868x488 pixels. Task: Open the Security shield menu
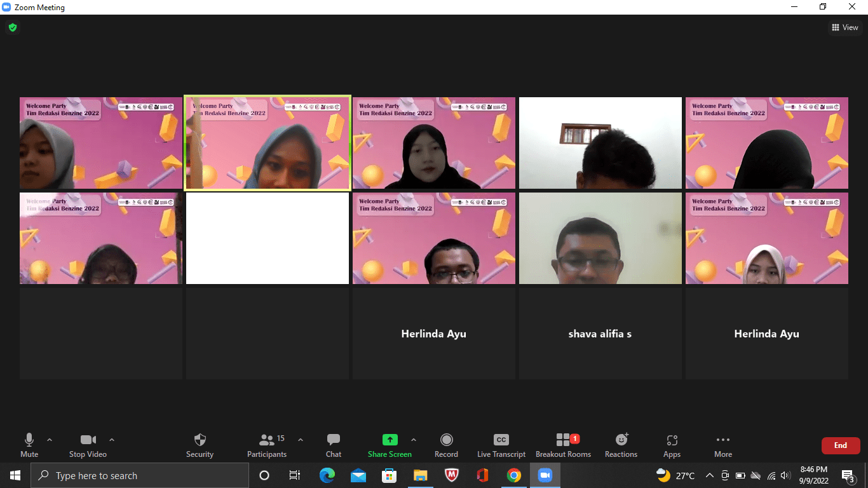click(x=200, y=445)
